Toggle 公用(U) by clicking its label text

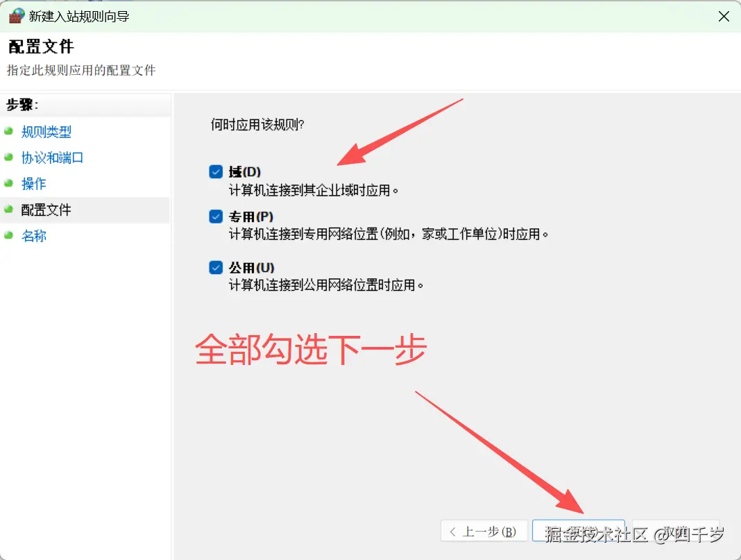tap(246, 267)
